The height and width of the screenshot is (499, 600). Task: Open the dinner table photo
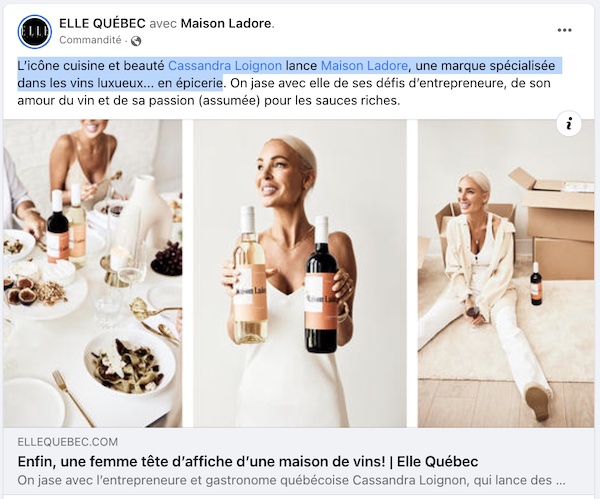click(93, 273)
